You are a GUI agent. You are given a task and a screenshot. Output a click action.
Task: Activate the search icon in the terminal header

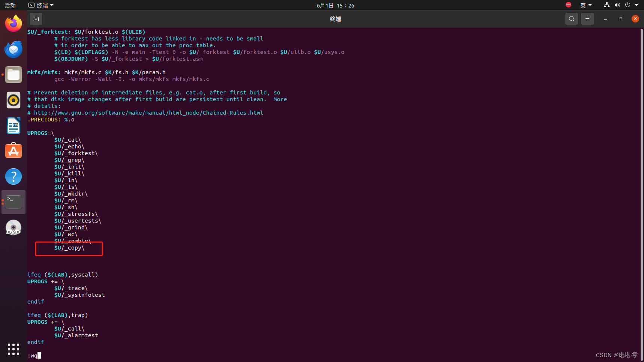pyautogui.click(x=571, y=18)
